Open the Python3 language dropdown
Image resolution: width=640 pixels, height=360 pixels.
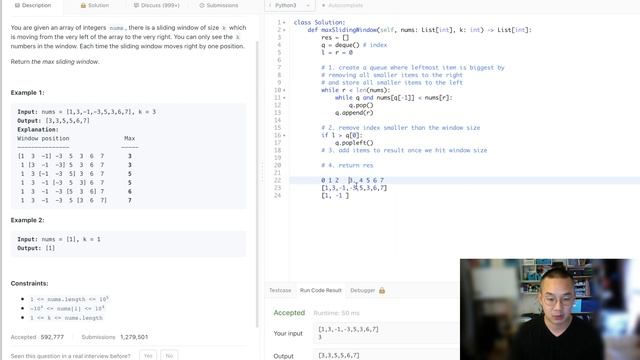coord(290,5)
